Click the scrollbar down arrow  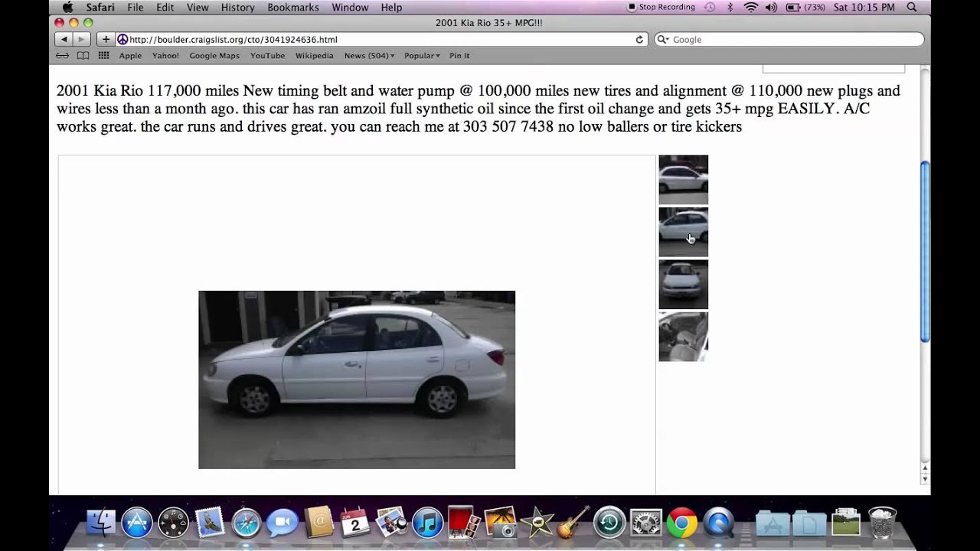click(x=925, y=479)
